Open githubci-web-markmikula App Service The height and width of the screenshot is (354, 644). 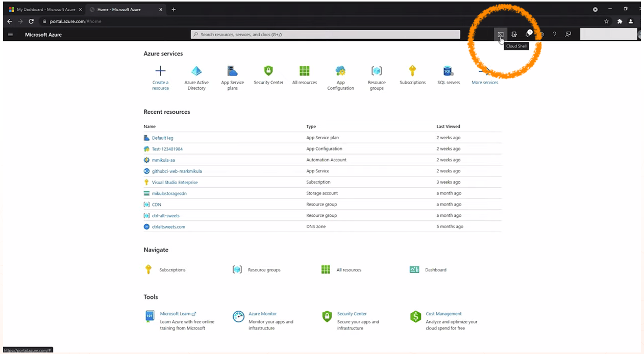pyautogui.click(x=177, y=171)
